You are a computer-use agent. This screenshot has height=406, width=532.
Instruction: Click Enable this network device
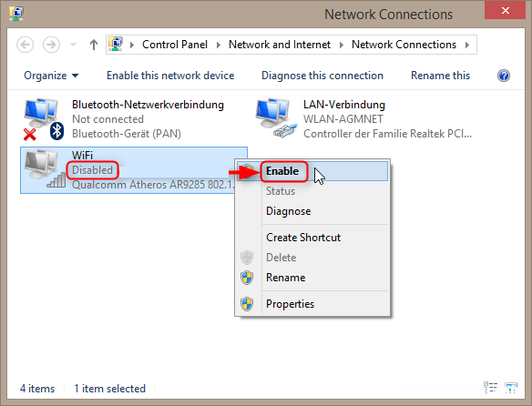(170, 76)
